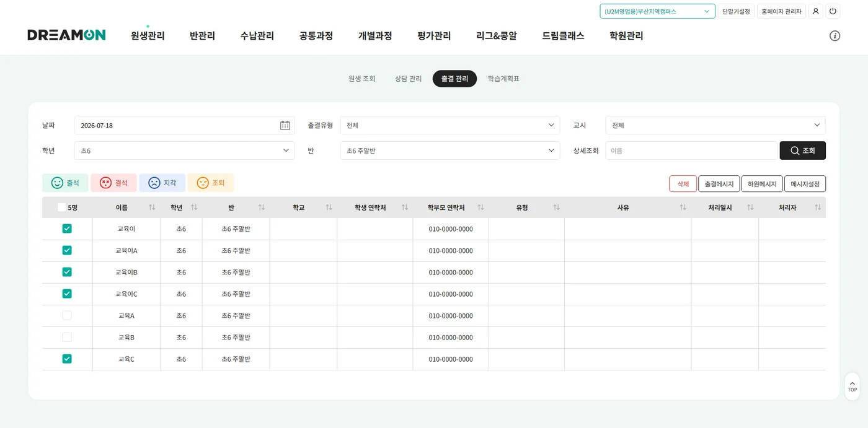Screen dimensions: 868x428
Task: Click the 홈페이지 관리자 button
Action: click(781, 11)
